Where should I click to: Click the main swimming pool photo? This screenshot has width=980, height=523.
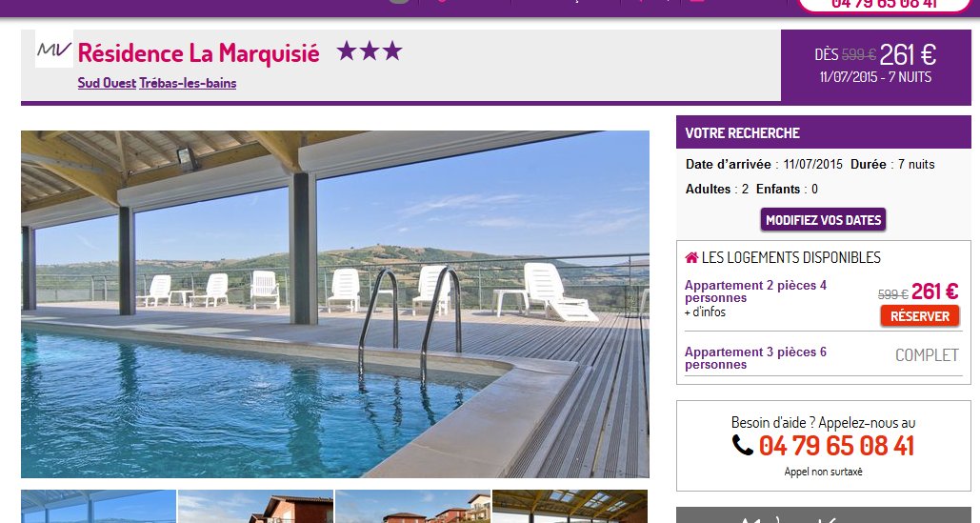pos(335,304)
